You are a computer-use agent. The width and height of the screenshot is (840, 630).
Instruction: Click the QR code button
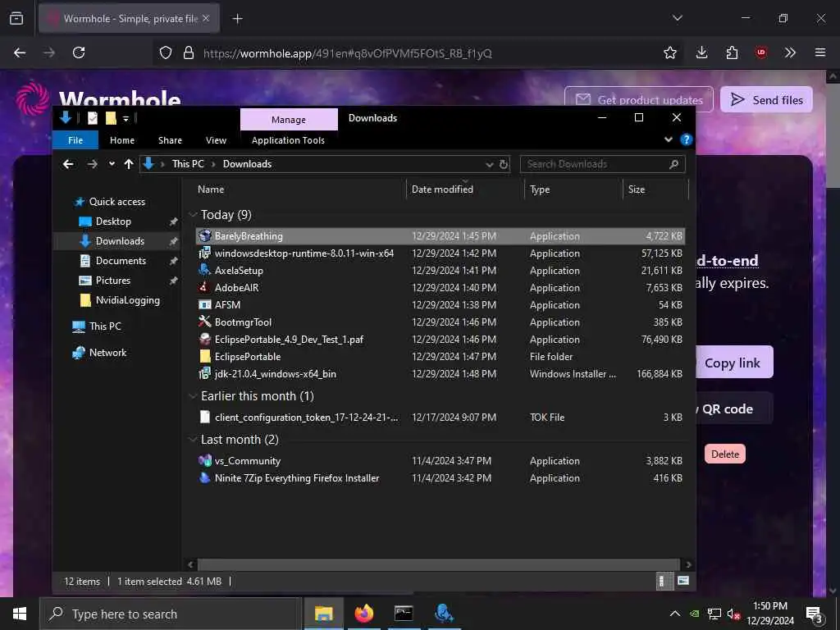(734, 409)
